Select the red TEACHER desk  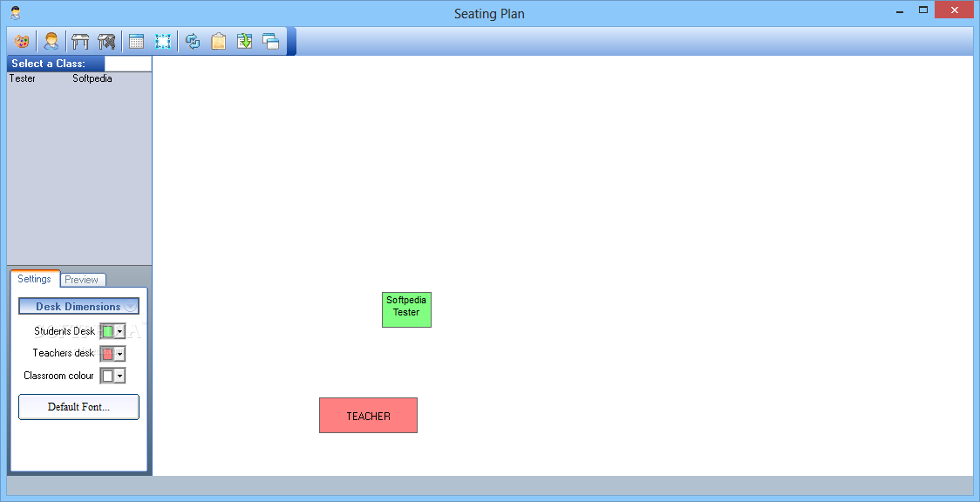[368, 415]
